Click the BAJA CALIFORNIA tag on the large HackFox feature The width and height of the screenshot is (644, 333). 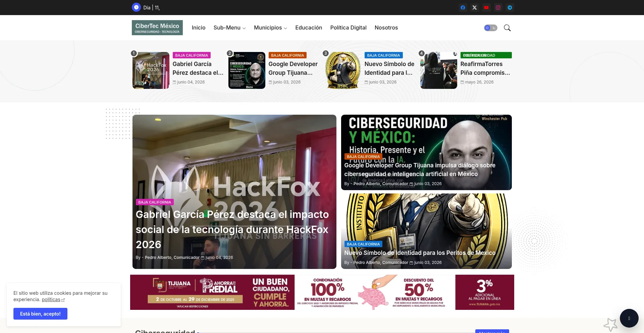(155, 202)
